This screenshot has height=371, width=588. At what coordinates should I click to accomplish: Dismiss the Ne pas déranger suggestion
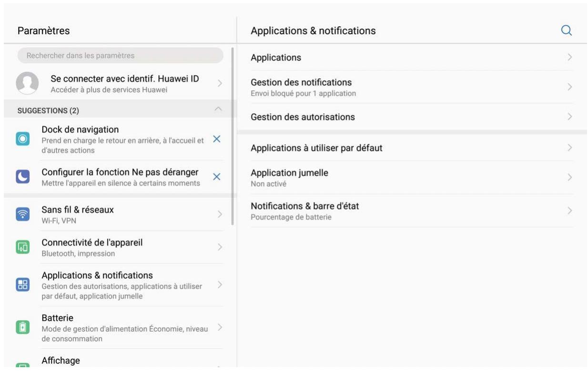tap(216, 176)
